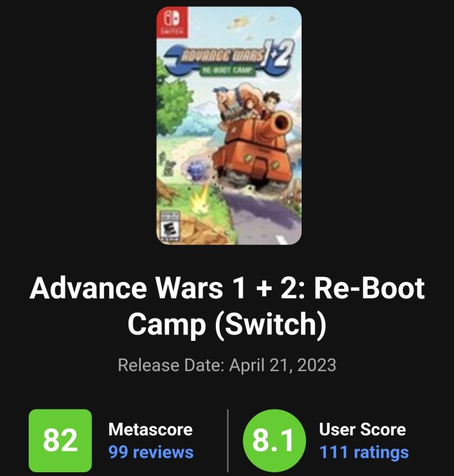
Task: Click the green 8.1 user score circle
Action: pyautogui.click(x=274, y=440)
